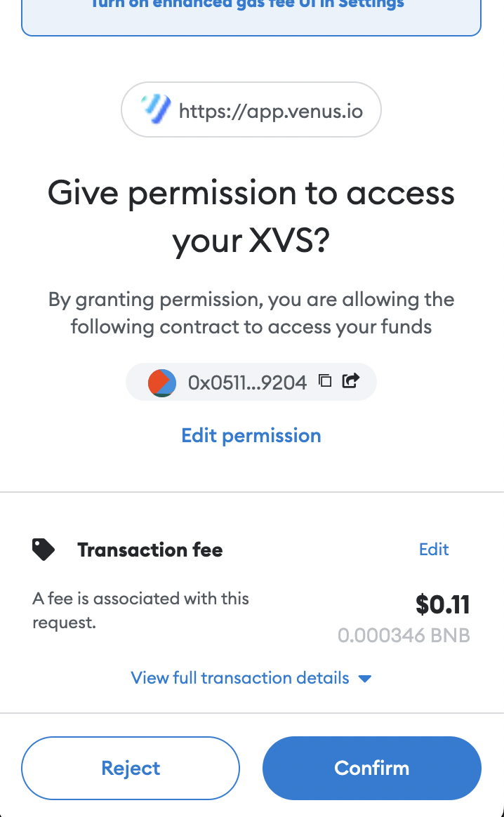
Task: Click 'A fee is associated' description text
Action: click(140, 610)
